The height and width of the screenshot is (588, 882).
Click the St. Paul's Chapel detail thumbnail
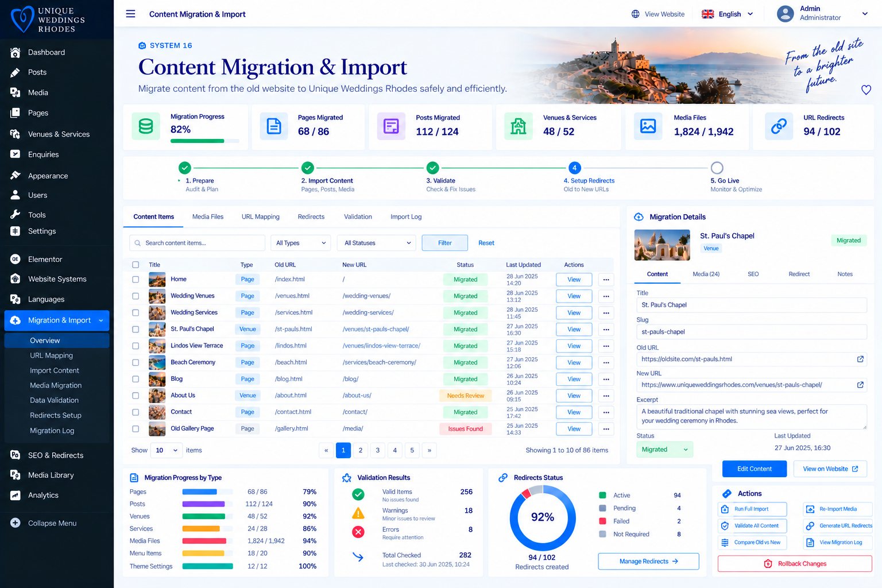coord(662,245)
